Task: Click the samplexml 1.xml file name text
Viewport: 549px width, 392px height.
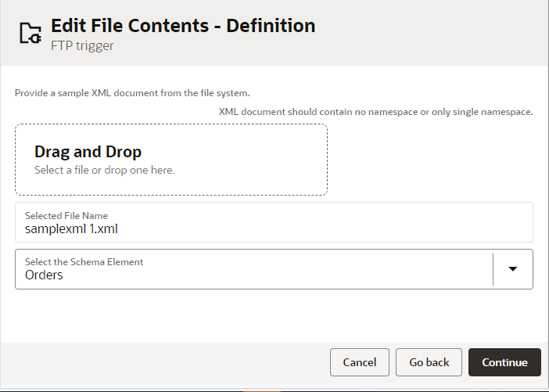Action: 71,229
